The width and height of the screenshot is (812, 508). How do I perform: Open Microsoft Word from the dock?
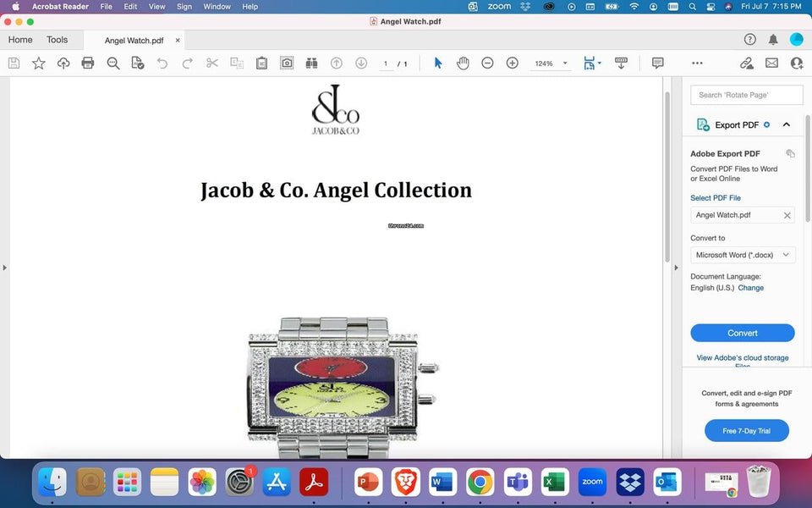tap(442, 482)
